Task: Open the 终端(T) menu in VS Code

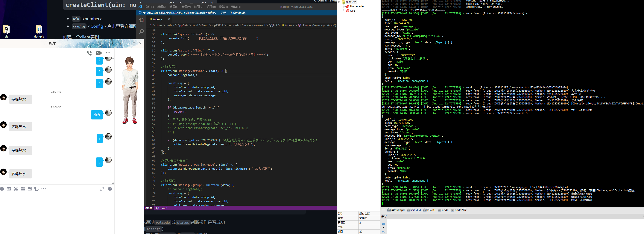Action: 223,7
